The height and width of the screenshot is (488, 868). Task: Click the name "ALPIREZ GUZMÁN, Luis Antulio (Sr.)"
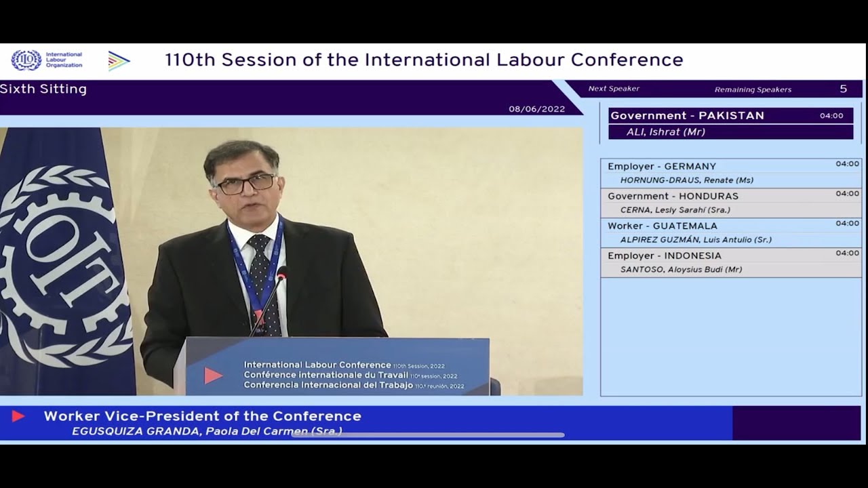pos(696,240)
